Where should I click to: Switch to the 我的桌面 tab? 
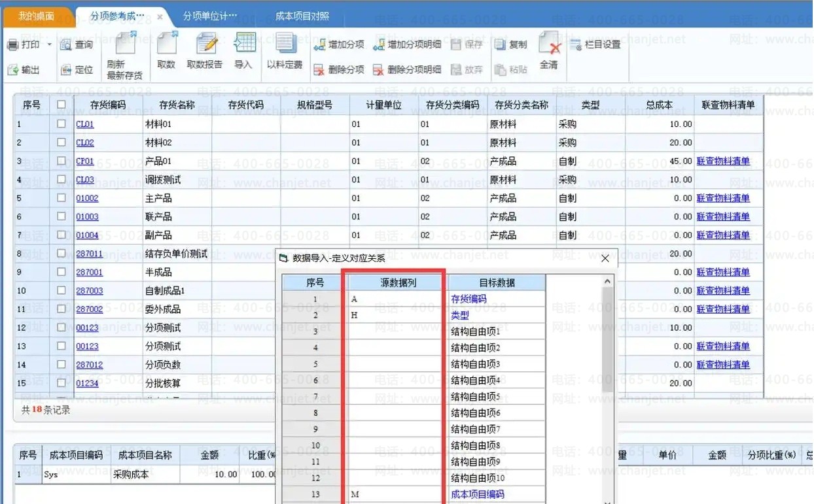click(36, 16)
